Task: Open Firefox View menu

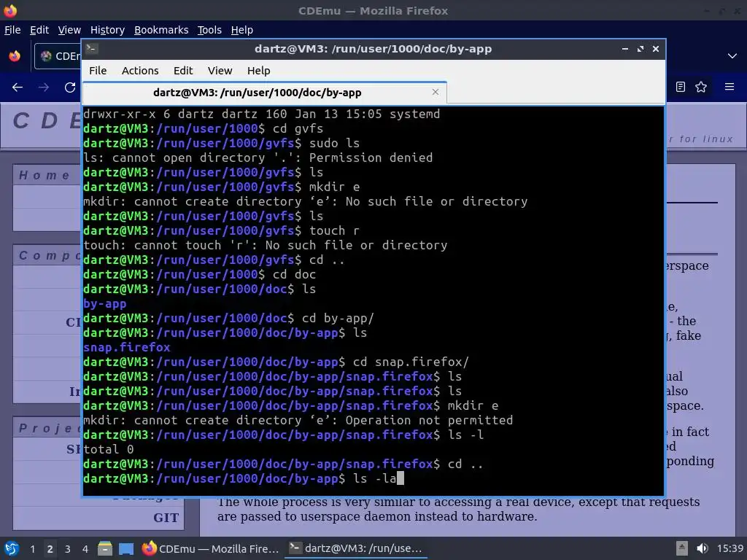Action: coord(69,30)
